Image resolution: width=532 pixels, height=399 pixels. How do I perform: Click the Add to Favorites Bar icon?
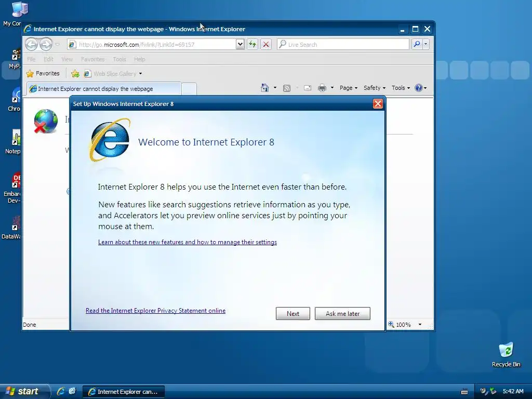click(x=75, y=74)
